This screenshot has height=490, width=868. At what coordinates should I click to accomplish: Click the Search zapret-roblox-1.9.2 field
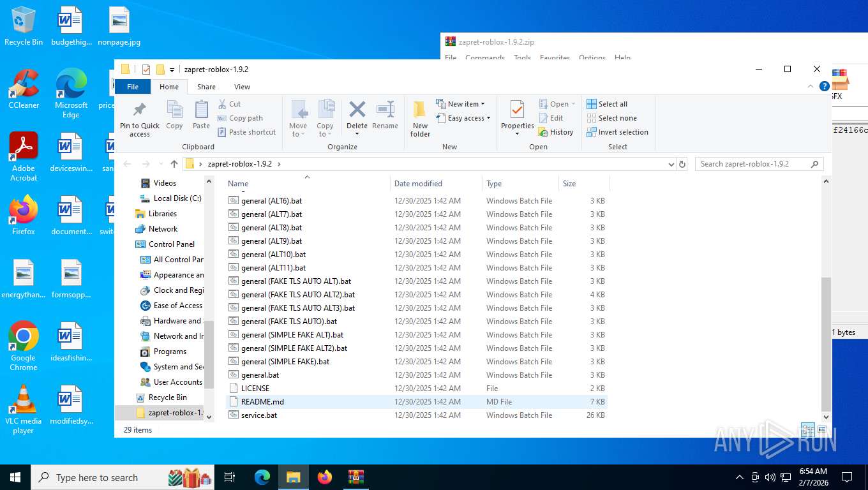pyautogui.click(x=759, y=164)
